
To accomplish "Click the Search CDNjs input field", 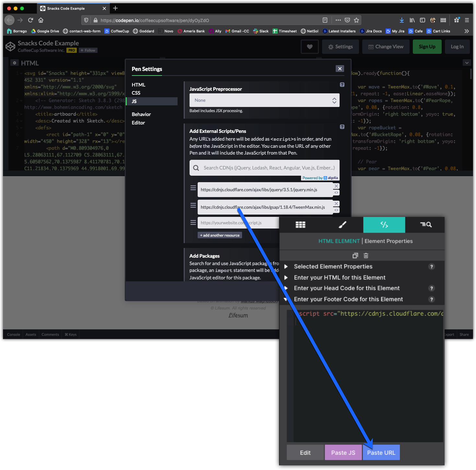I will tap(264, 168).
